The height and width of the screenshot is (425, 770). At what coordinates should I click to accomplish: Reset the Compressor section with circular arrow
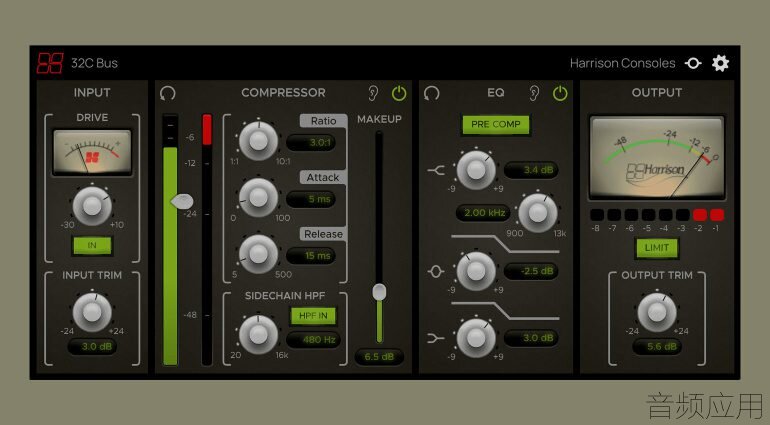(x=168, y=93)
